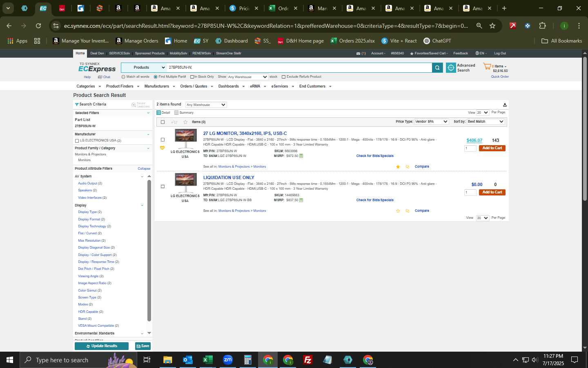588x368 pixels.
Task: Click Update Results button
Action: click(x=102, y=346)
